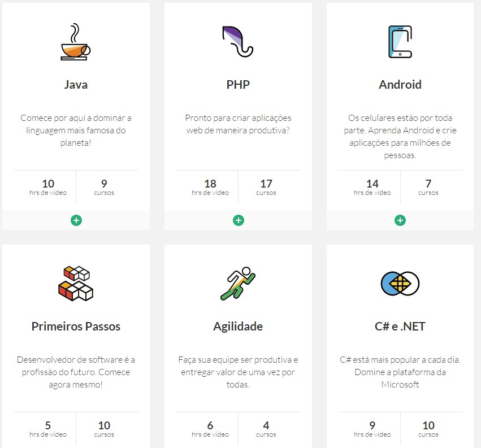Click the Agilidade running figure icon
Viewport: 481px width, 448px height.
pos(238,284)
